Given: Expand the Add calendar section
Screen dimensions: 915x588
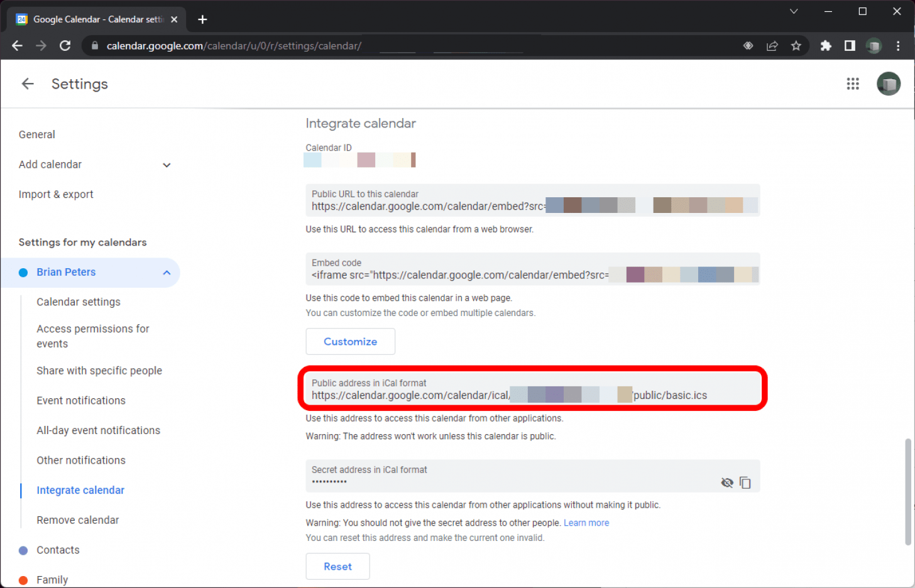Looking at the screenshot, I should pos(167,165).
